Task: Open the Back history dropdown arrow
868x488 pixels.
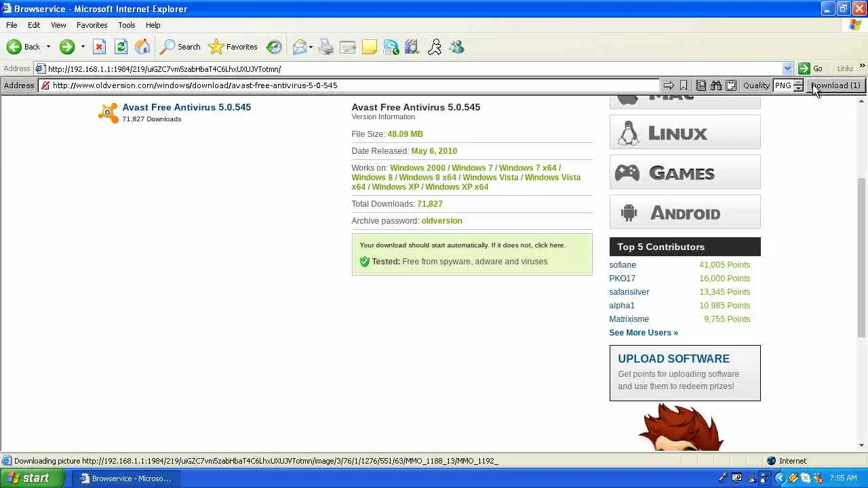Action: pos(48,47)
